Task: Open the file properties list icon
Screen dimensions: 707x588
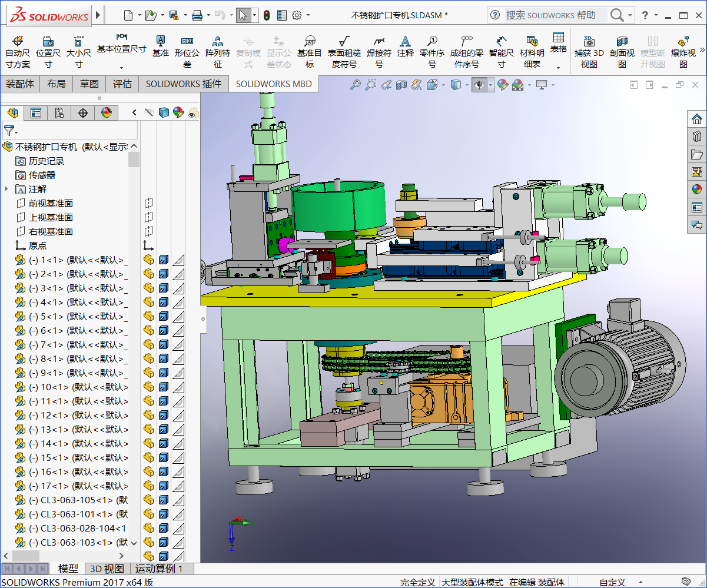Action: (282, 15)
